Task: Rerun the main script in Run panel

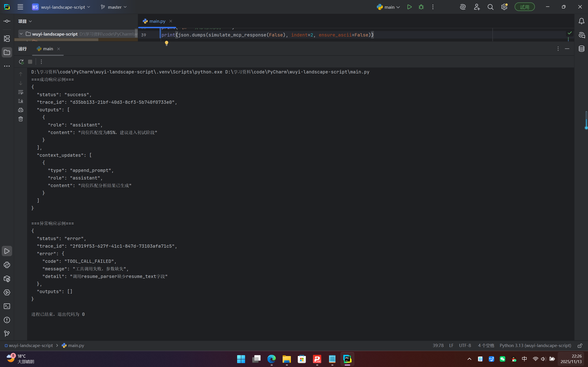Action: [x=21, y=62]
